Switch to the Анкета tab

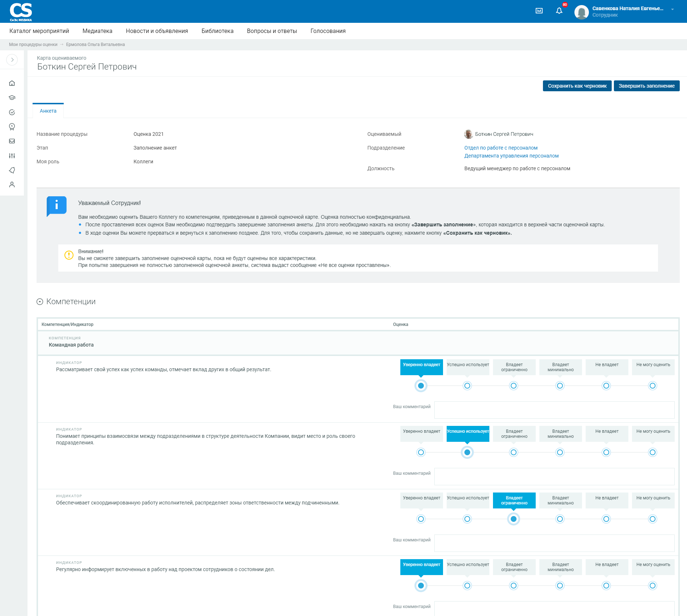(x=48, y=111)
